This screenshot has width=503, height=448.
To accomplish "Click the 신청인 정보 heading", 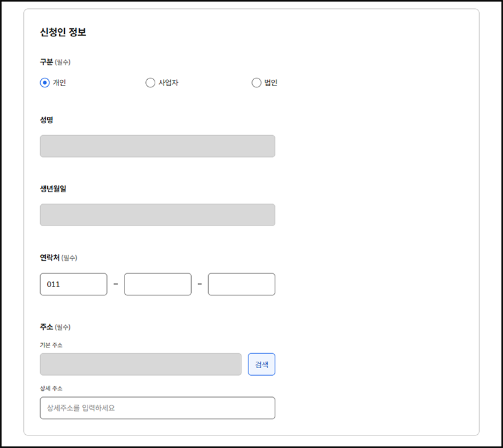I will click(x=63, y=32).
